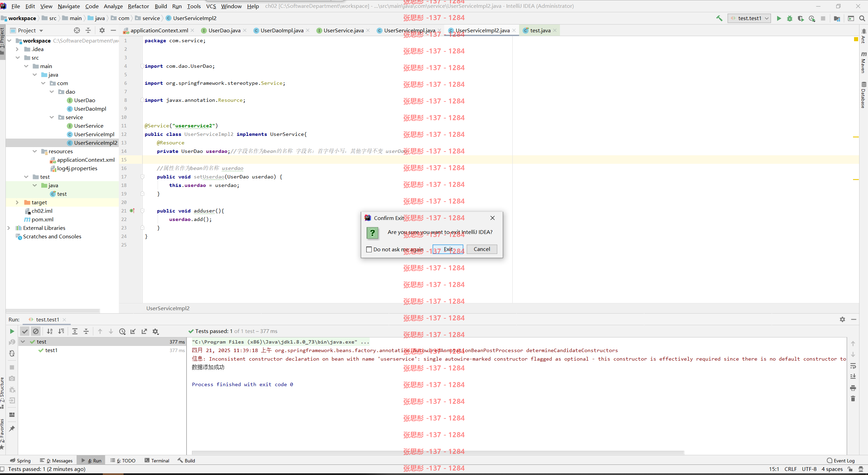Click Exit in Confirm Exit dialog

[448, 249]
